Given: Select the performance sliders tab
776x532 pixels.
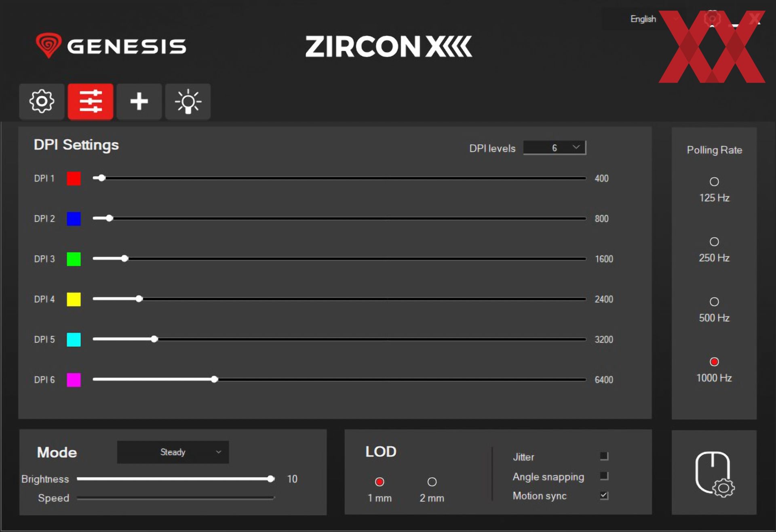Looking at the screenshot, I should [91, 101].
